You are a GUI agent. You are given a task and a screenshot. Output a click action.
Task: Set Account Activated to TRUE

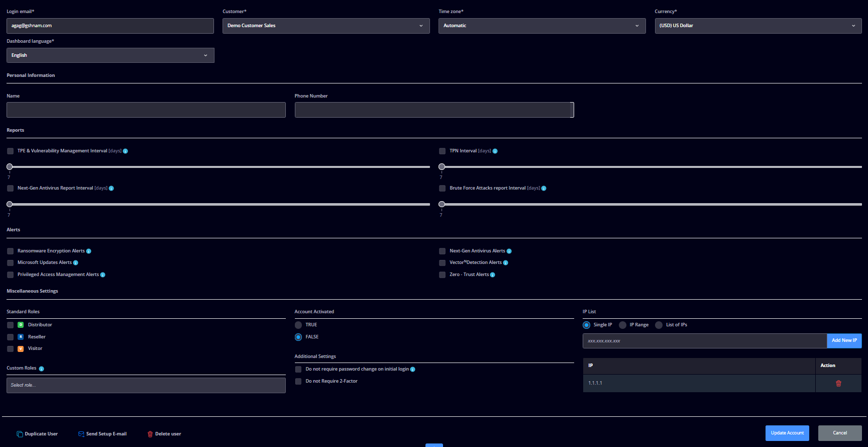[298, 325]
